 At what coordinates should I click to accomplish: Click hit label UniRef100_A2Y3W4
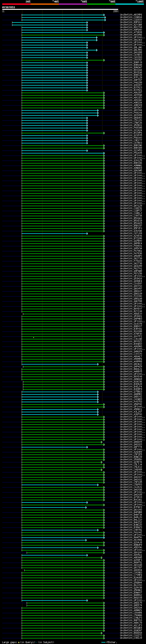pos(131,25)
